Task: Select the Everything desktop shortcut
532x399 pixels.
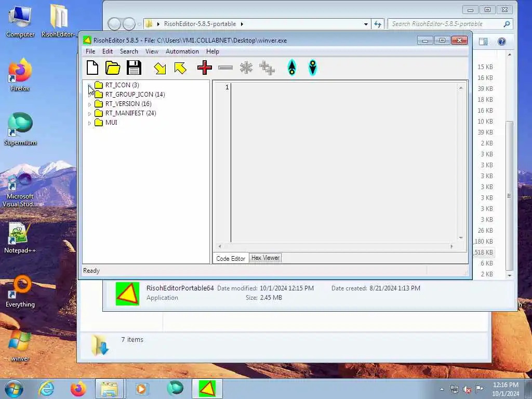Action: pos(20,291)
